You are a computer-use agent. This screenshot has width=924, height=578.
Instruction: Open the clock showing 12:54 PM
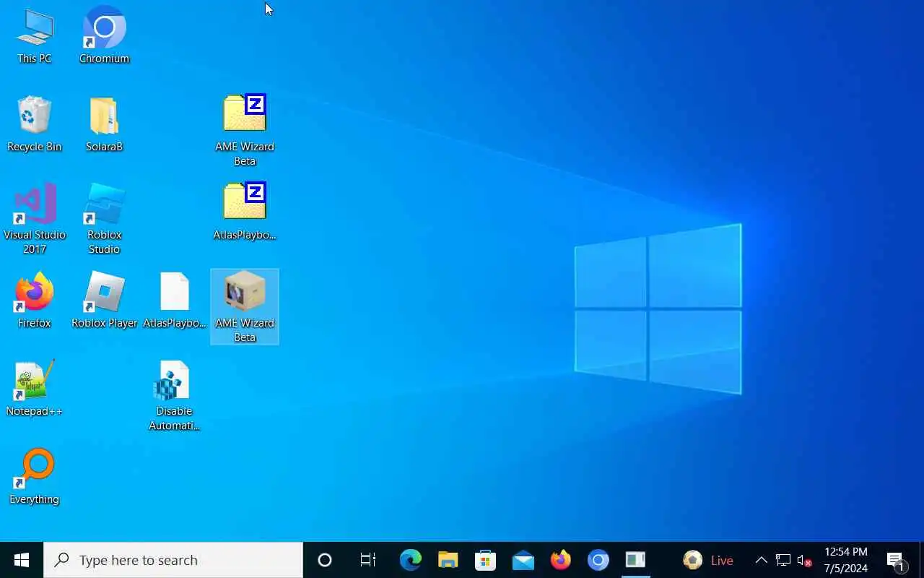pos(846,560)
